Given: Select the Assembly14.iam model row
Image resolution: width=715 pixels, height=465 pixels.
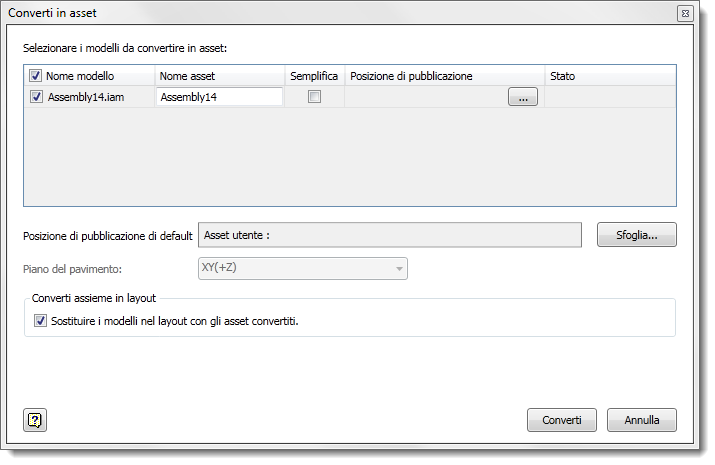Looking at the screenshot, I should [x=350, y=97].
